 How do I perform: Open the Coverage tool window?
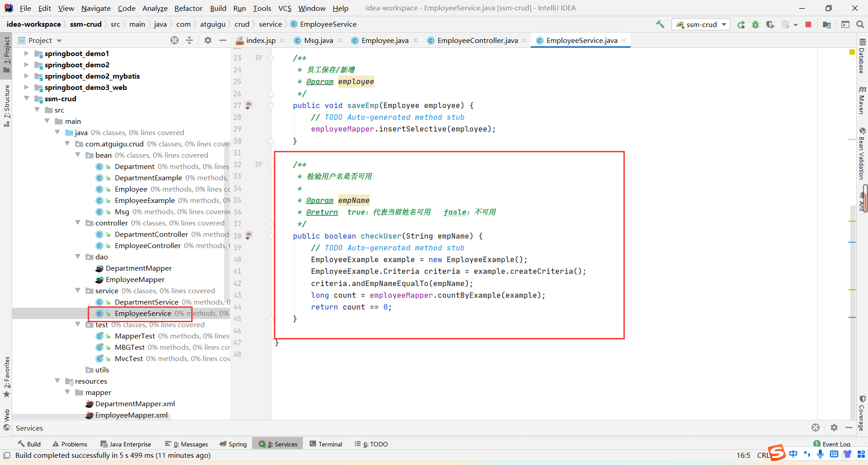[862, 413]
